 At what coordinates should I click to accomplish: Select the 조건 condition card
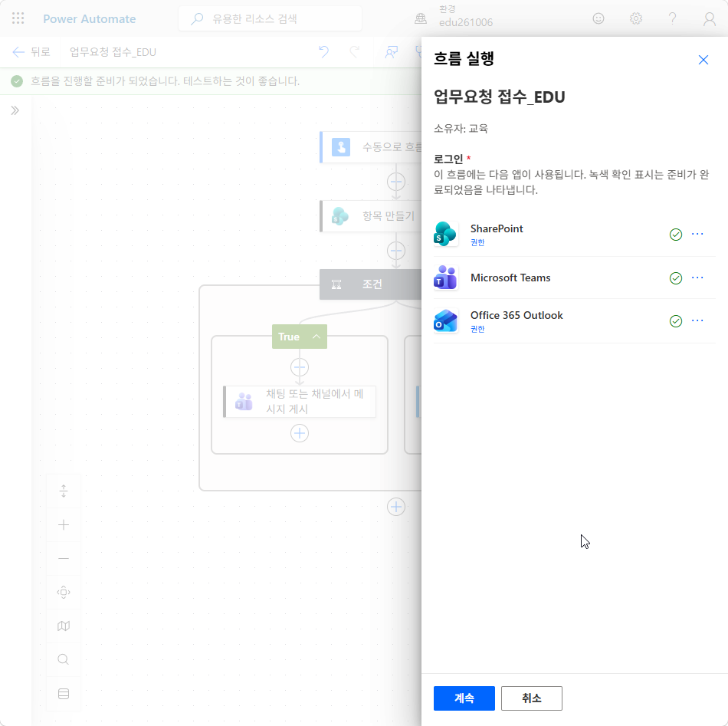click(x=370, y=284)
